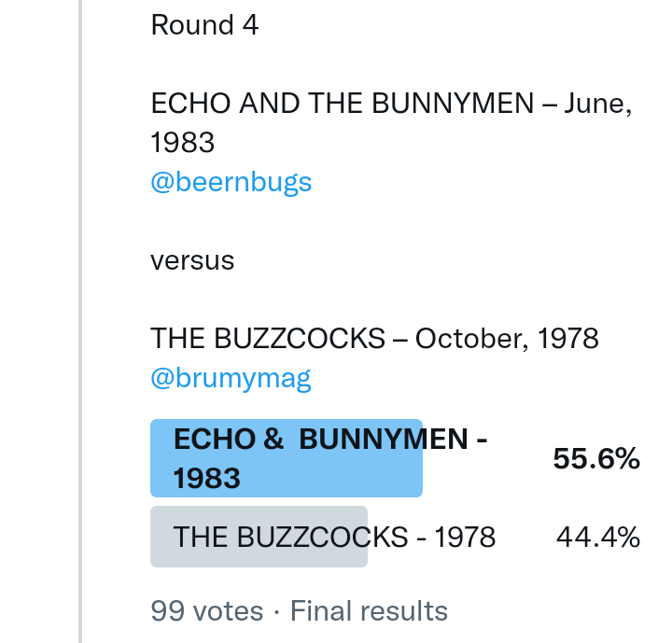
Task: Click October, 1978 in the tweet text
Action: tap(507, 339)
